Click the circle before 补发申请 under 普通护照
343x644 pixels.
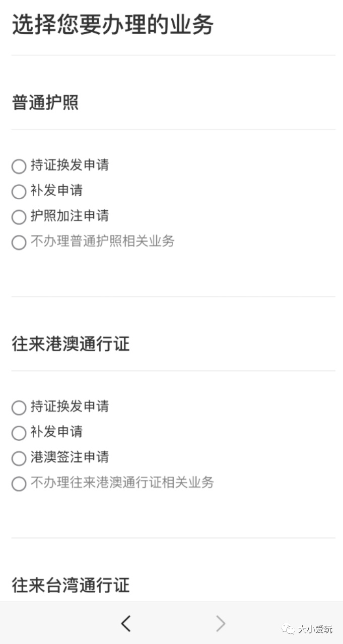click(19, 192)
